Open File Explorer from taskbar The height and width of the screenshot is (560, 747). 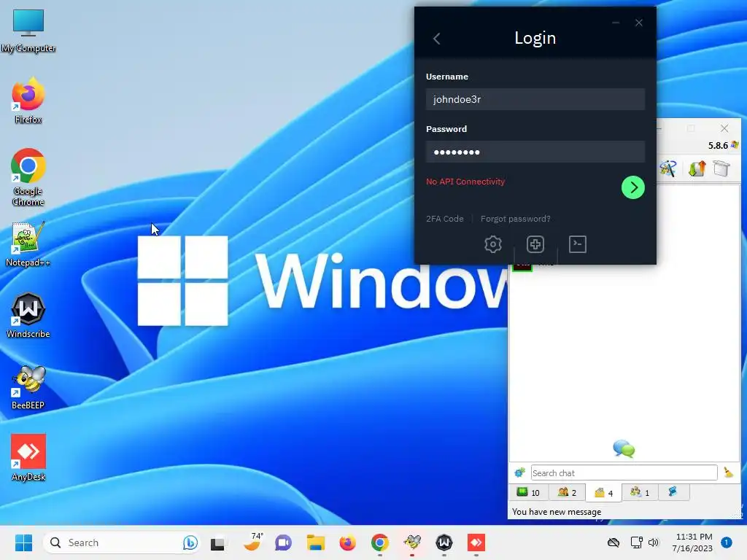(x=315, y=542)
